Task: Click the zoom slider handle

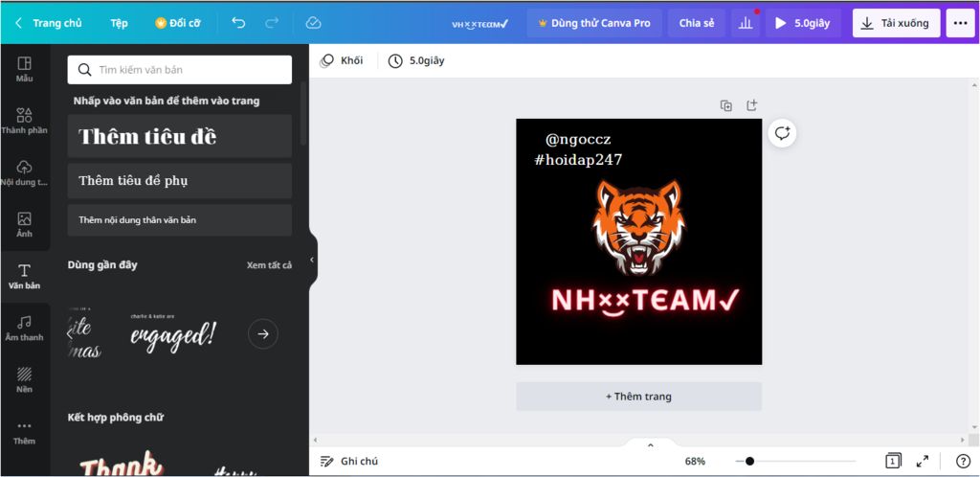Action: (749, 462)
